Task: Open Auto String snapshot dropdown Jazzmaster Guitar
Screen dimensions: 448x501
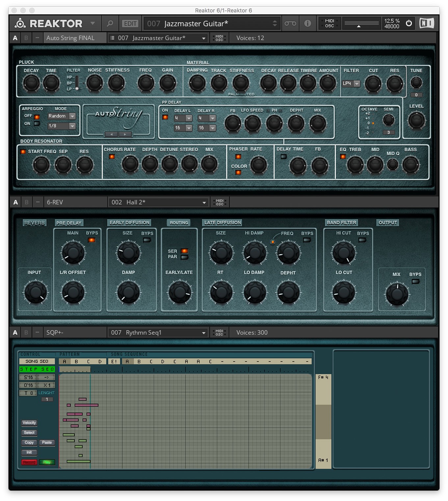Action: point(158,38)
